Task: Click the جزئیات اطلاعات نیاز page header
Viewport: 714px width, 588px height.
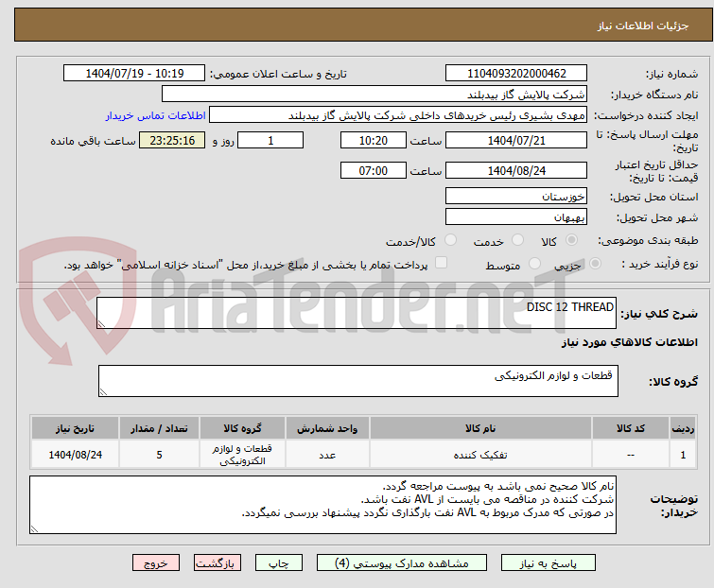Action: coord(643,26)
